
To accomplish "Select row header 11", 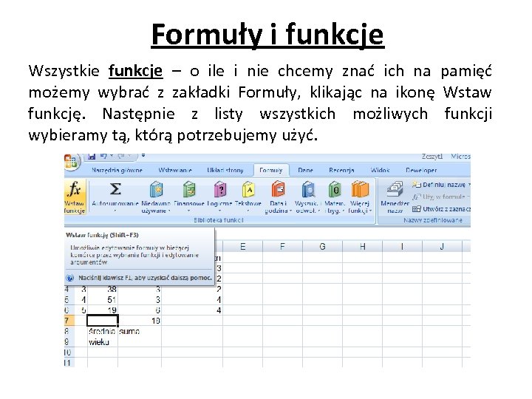I will 69,363.
